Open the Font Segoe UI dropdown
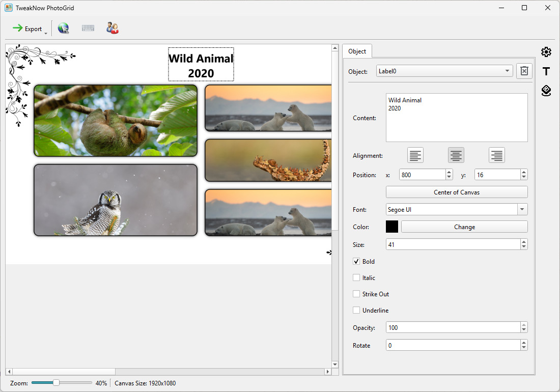 [x=522, y=210]
